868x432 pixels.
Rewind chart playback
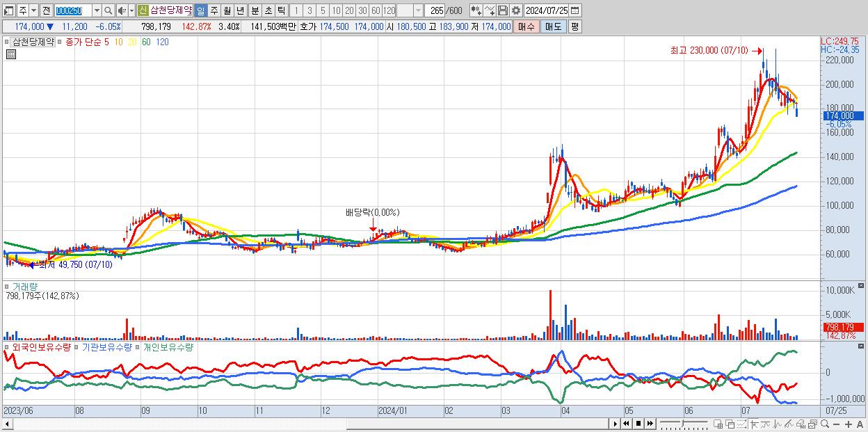click(x=626, y=424)
